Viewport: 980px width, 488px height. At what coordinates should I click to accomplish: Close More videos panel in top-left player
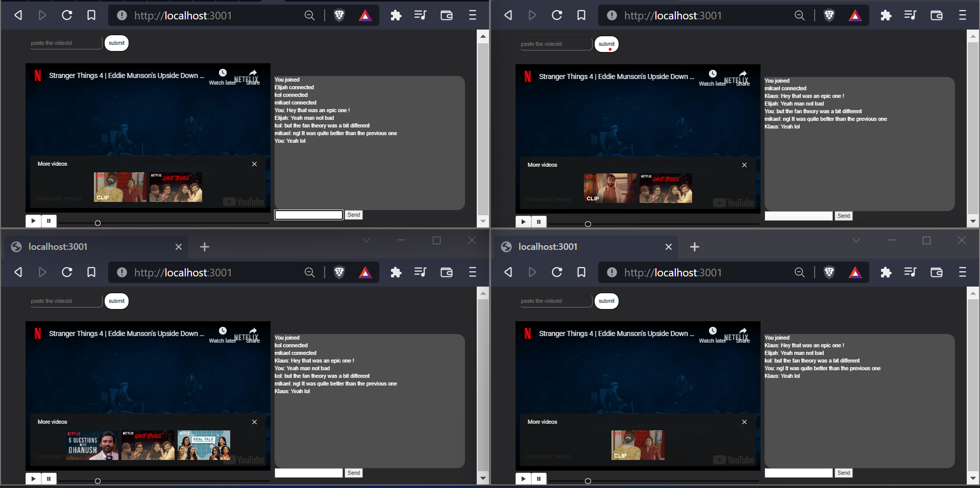[254, 164]
